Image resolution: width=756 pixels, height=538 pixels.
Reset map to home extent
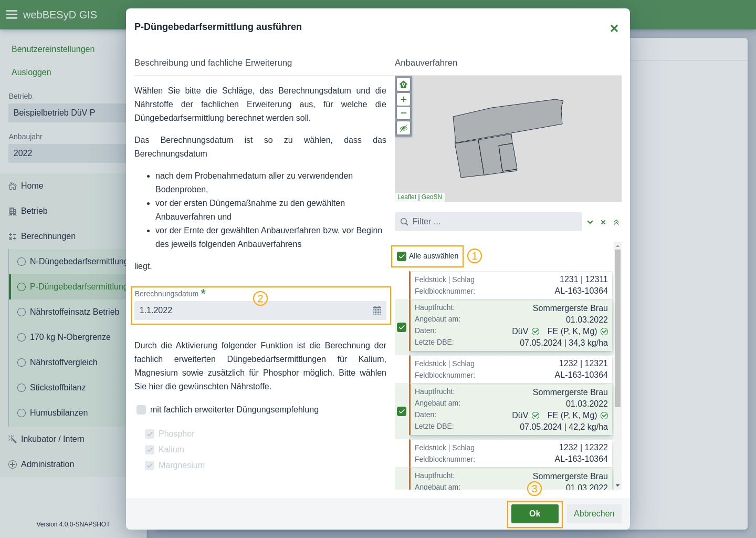click(403, 85)
